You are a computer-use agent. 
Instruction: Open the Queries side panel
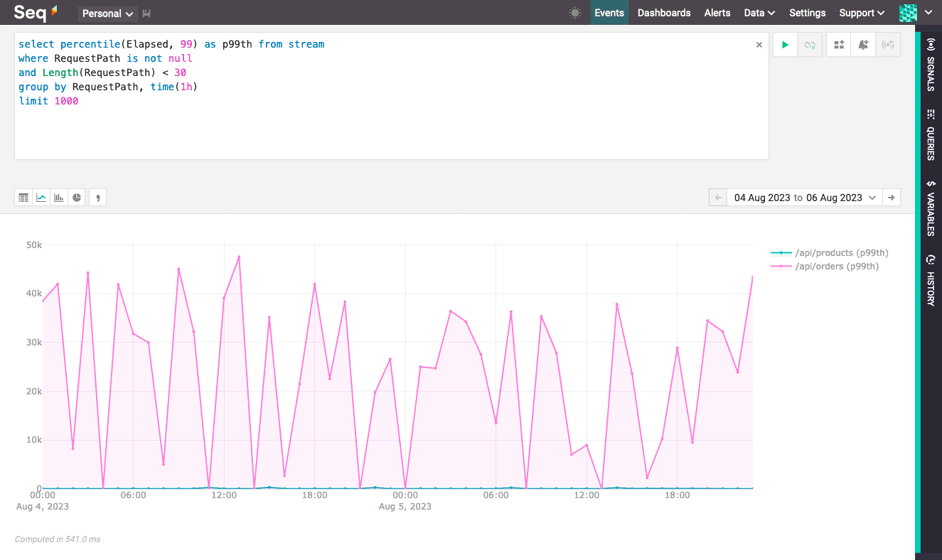click(931, 134)
